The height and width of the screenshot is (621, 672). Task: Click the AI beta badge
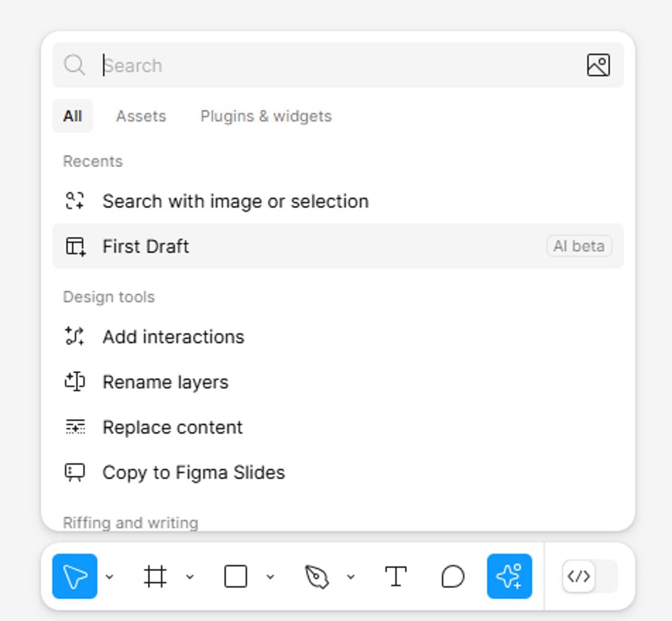point(579,246)
